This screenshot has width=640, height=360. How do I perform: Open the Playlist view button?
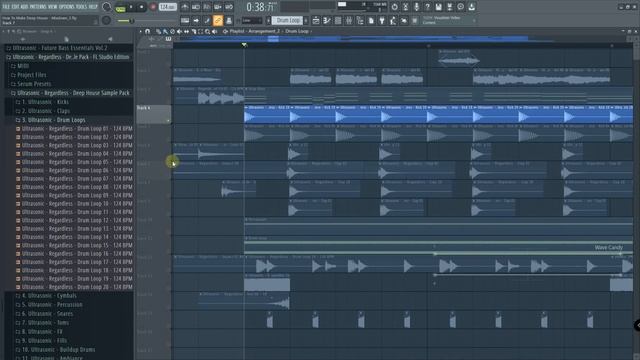316,20
